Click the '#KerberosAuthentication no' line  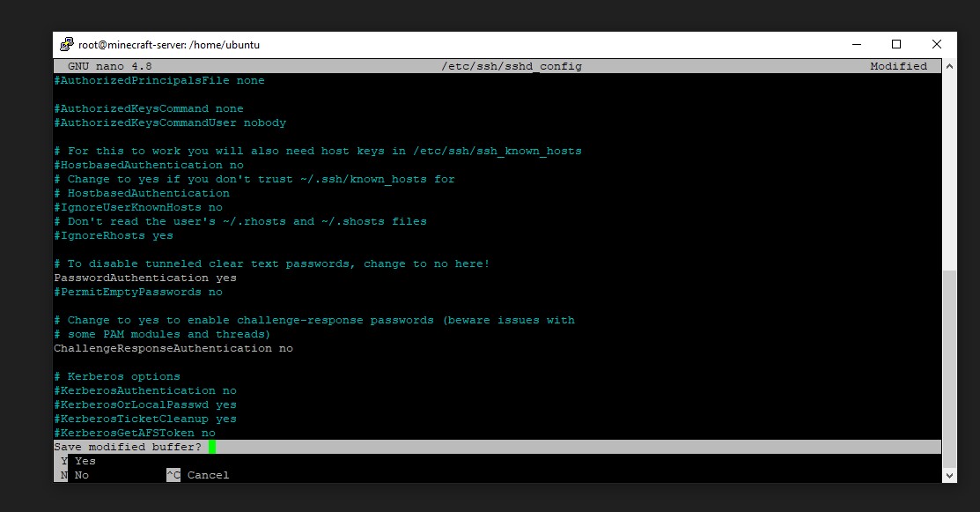click(x=145, y=390)
